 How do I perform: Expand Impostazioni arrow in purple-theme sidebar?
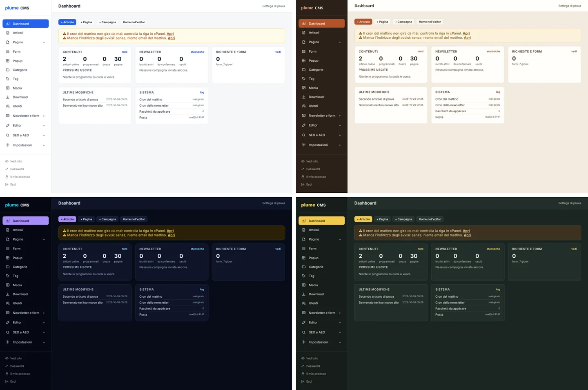coord(44,342)
